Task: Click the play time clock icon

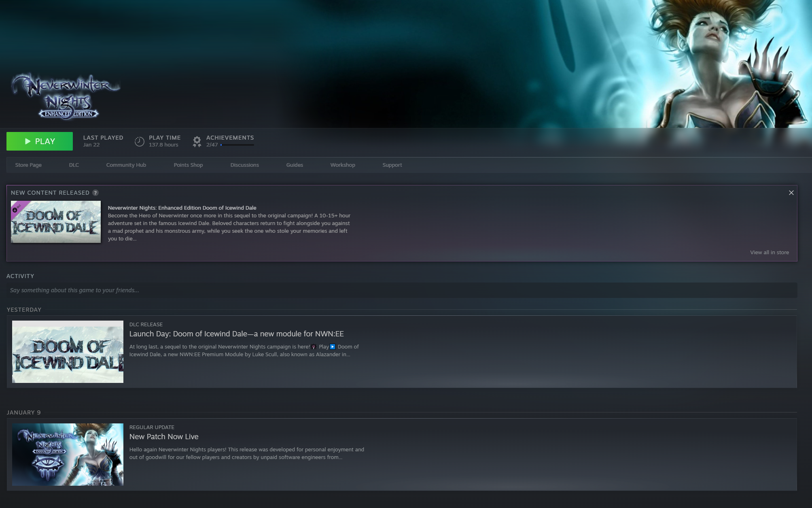Action: point(139,141)
